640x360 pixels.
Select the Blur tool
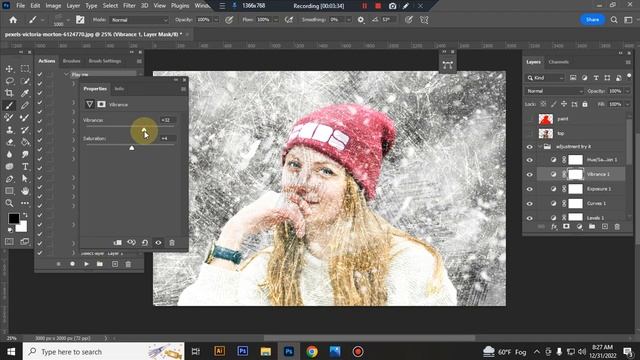(9, 154)
